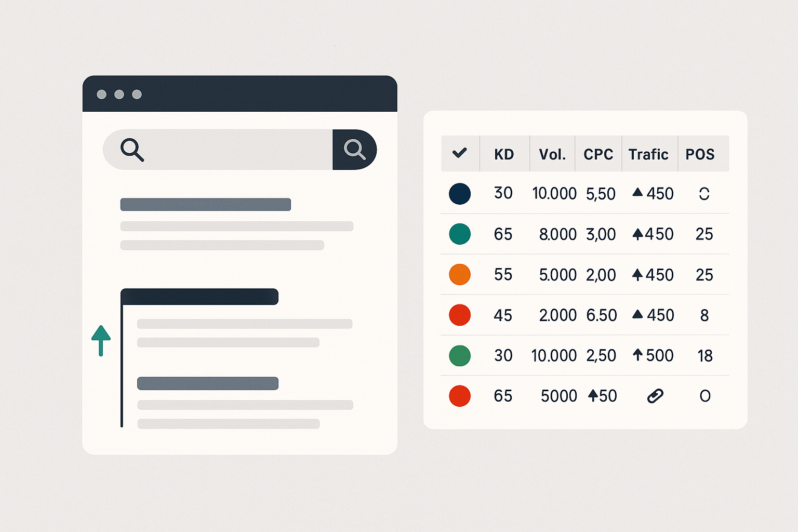This screenshot has width=798, height=532.
Task: Click the up arrow next to 500 traffic
Action: 637,355
